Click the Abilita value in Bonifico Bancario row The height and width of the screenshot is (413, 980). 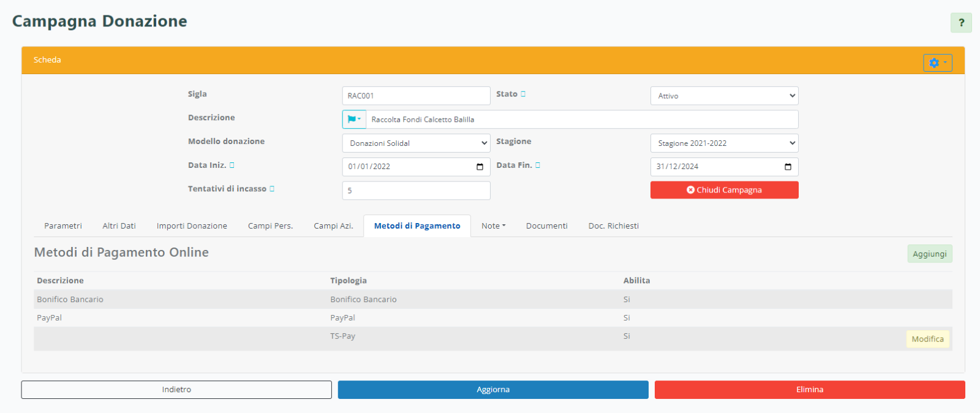tap(627, 299)
